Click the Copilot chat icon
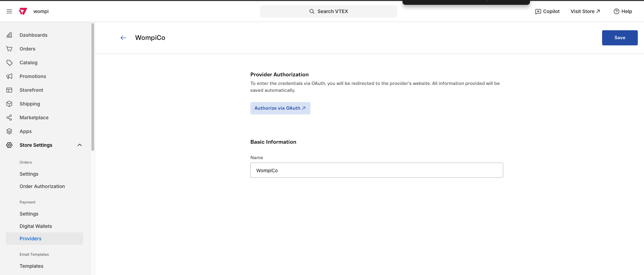Screen dimensions: 644x275 [x=538, y=12]
